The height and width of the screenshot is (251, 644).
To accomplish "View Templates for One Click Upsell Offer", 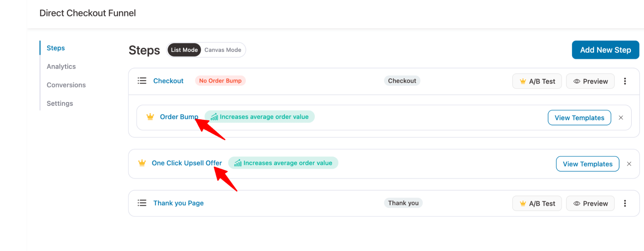I will tap(587, 164).
